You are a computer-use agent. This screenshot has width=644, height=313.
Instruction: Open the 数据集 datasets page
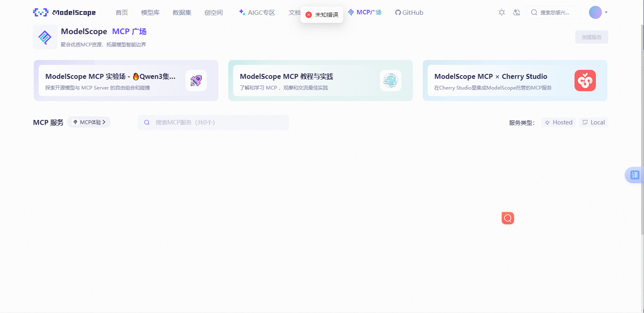click(x=182, y=12)
